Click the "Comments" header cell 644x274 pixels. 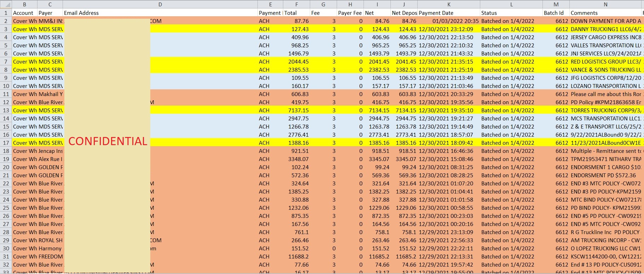[605, 13]
